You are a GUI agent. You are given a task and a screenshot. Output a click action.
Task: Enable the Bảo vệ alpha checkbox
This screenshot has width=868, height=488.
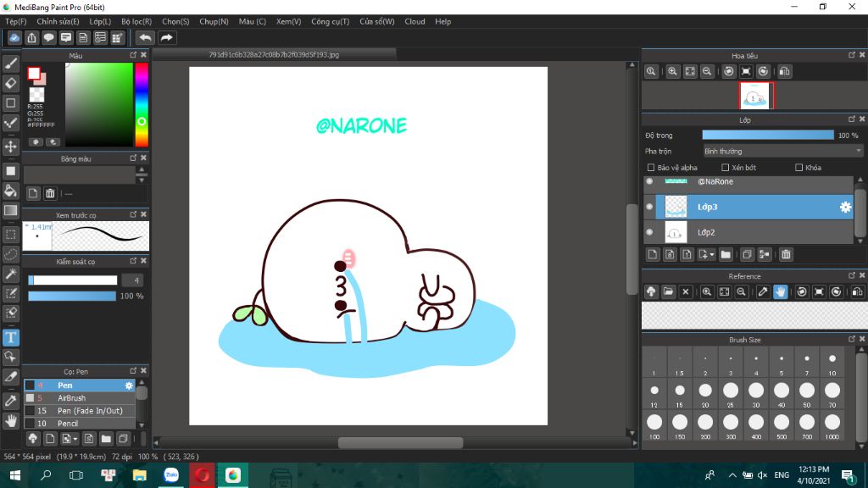point(651,168)
